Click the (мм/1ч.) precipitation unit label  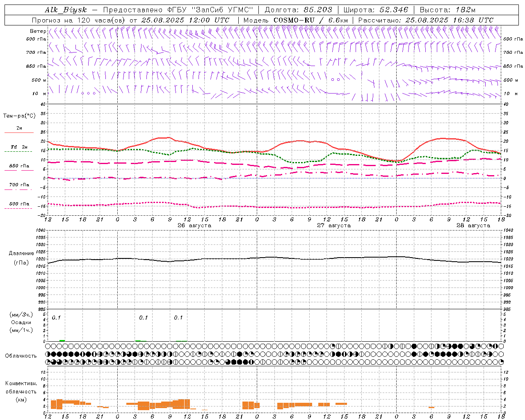click(x=21, y=330)
